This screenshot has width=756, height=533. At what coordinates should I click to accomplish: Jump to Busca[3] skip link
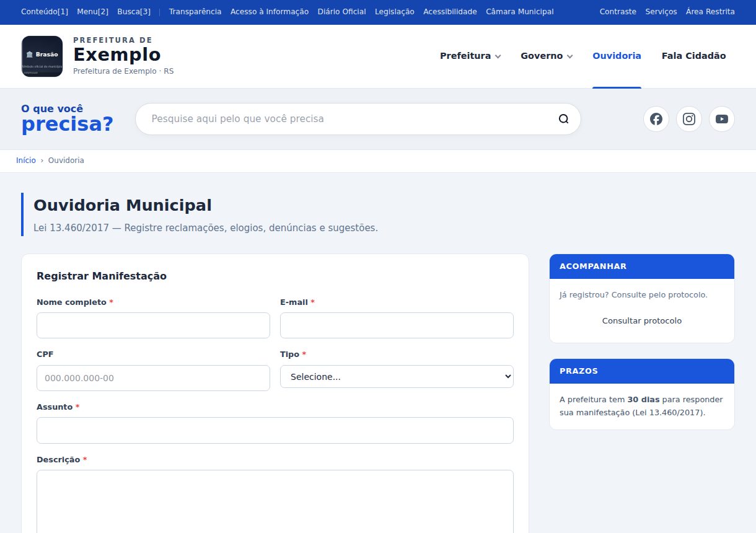[134, 12]
